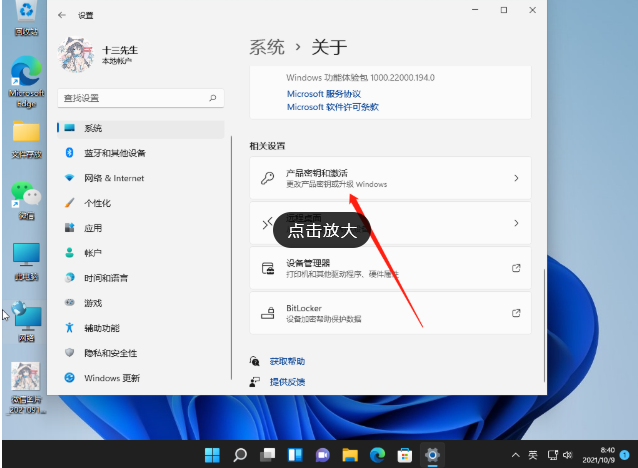This screenshot has height=468, width=638.
Task: Click the Windows Update sync icon
Action: pyautogui.click(x=70, y=378)
